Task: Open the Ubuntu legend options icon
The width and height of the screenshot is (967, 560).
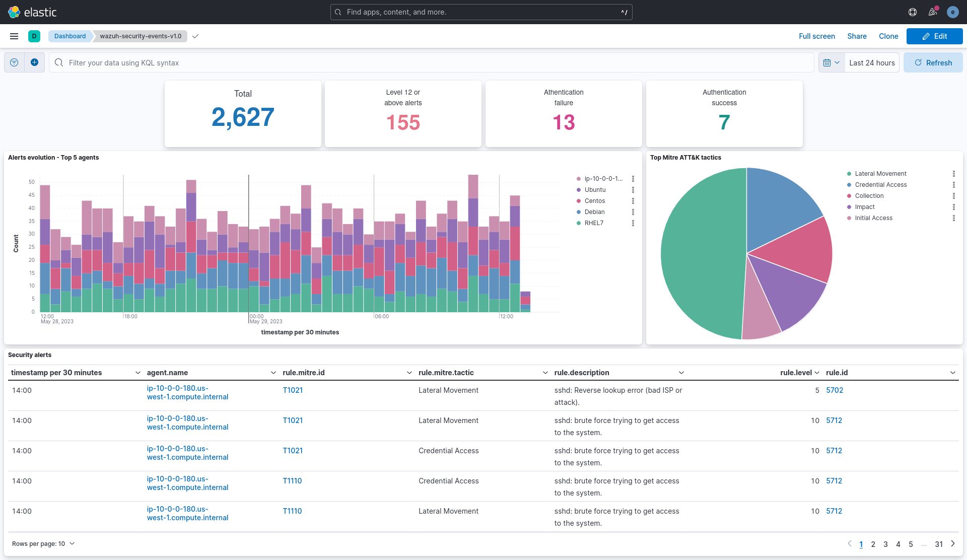Action: tap(633, 190)
